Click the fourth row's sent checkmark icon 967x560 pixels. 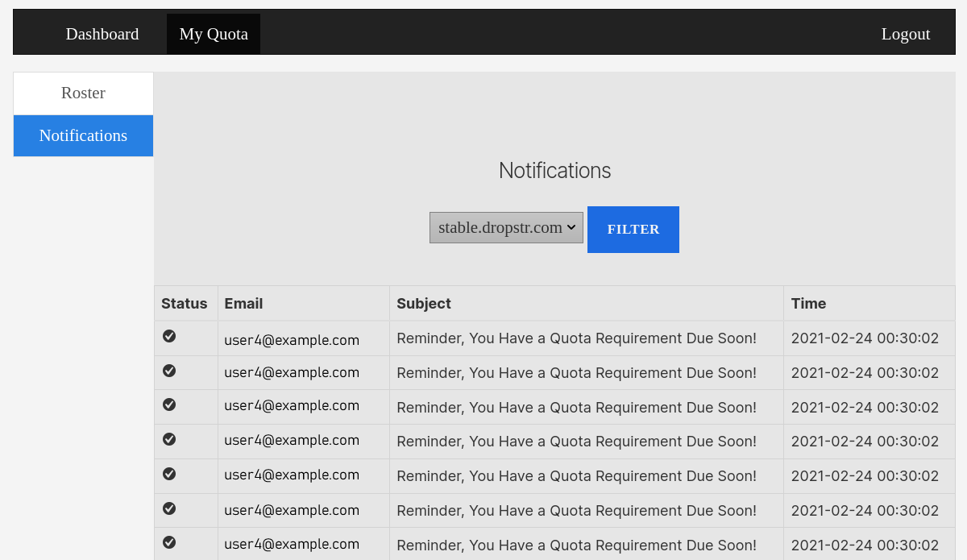(x=169, y=439)
